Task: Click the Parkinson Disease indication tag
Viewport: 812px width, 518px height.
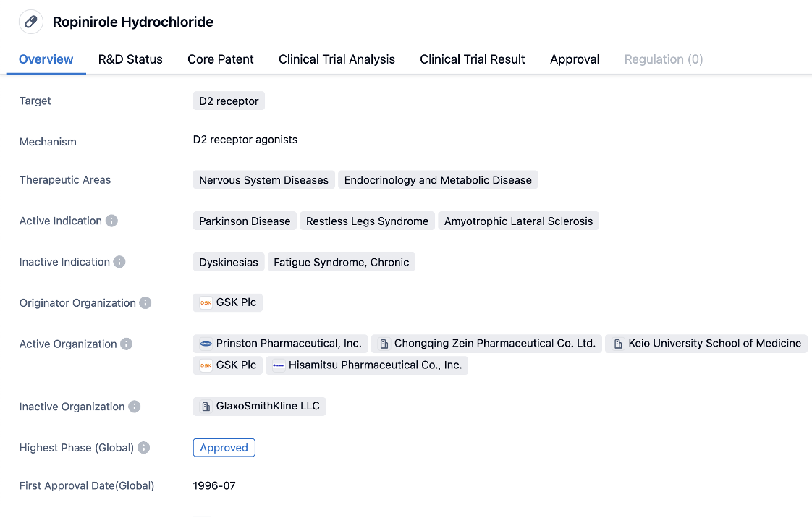Action: (245, 221)
